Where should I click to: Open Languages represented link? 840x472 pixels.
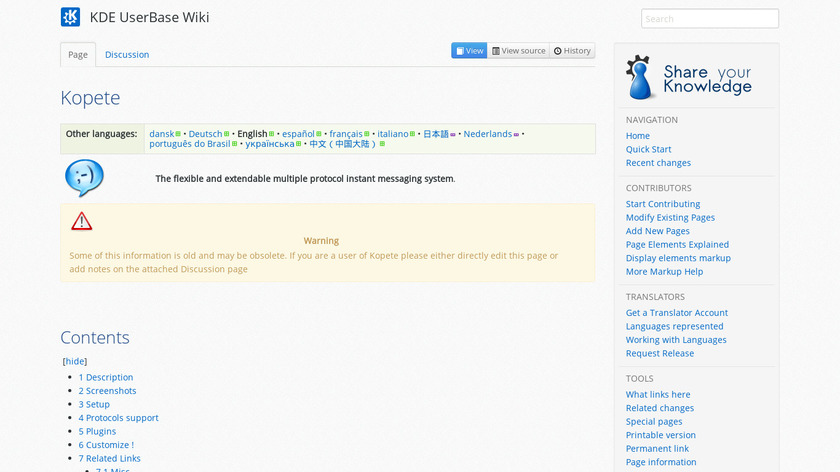[x=674, y=326]
